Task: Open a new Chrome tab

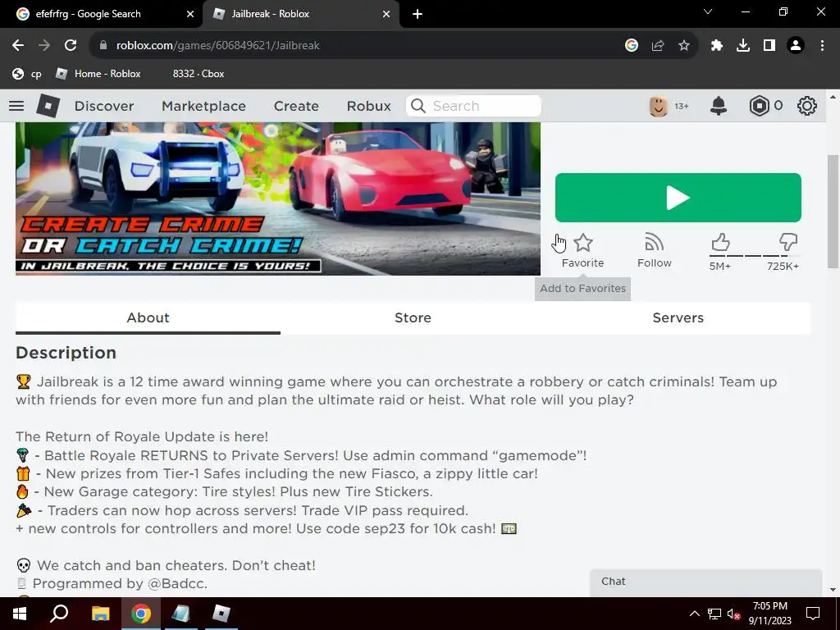Action: pyautogui.click(x=418, y=15)
